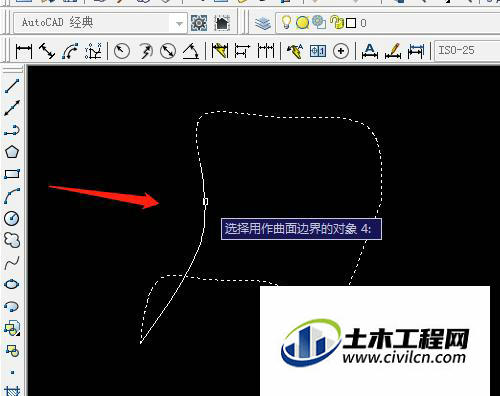Screen dimensions: 500x396
Task: Click the Dimension Update icon
Action: [416, 51]
